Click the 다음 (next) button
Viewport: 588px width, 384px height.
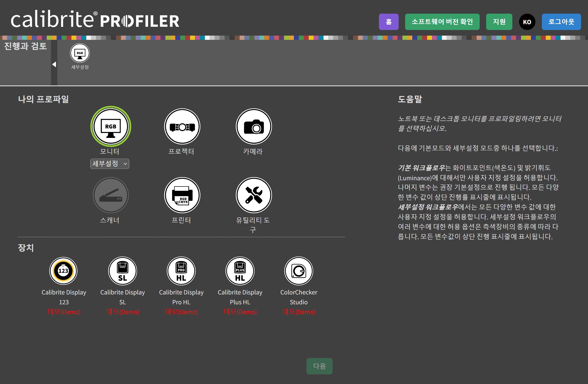[x=319, y=366]
